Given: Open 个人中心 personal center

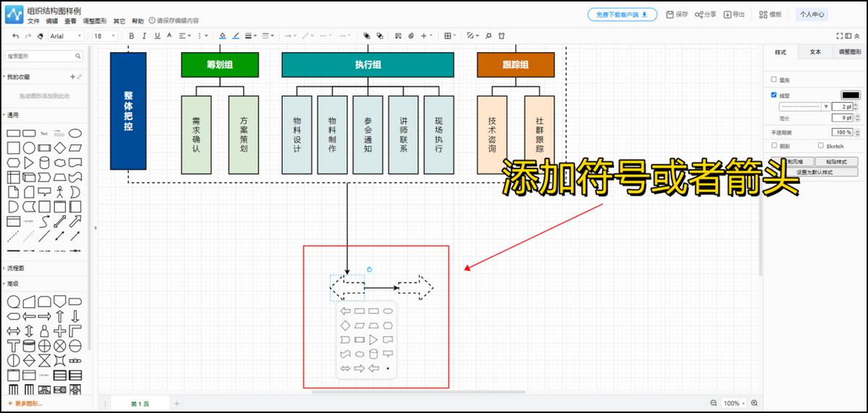Looking at the screenshot, I should pyautogui.click(x=811, y=14).
